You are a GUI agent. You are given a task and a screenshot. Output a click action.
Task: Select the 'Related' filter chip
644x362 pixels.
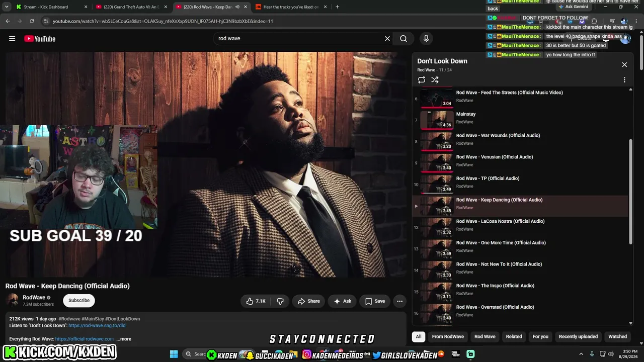pos(514,337)
